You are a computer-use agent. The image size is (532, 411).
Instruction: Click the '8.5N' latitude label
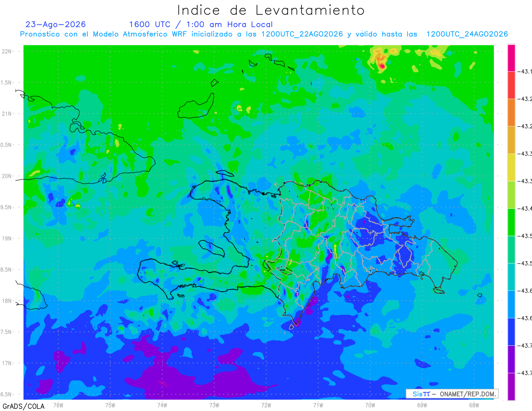[7, 270]
